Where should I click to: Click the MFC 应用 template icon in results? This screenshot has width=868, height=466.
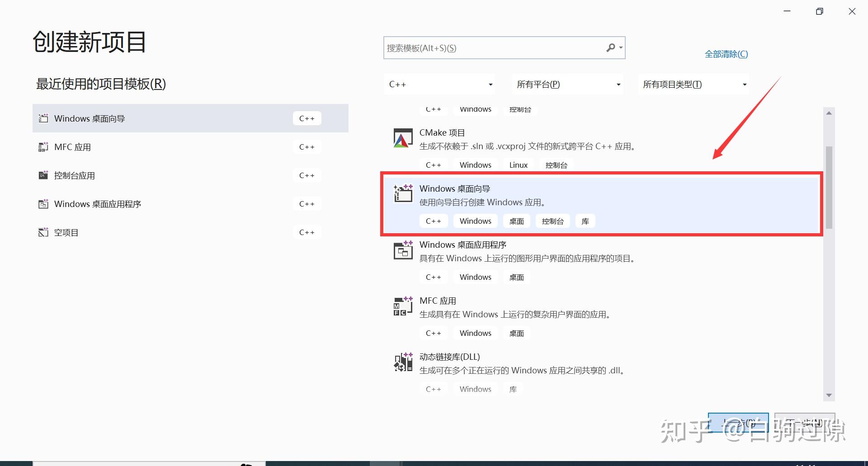pos(403,306)
